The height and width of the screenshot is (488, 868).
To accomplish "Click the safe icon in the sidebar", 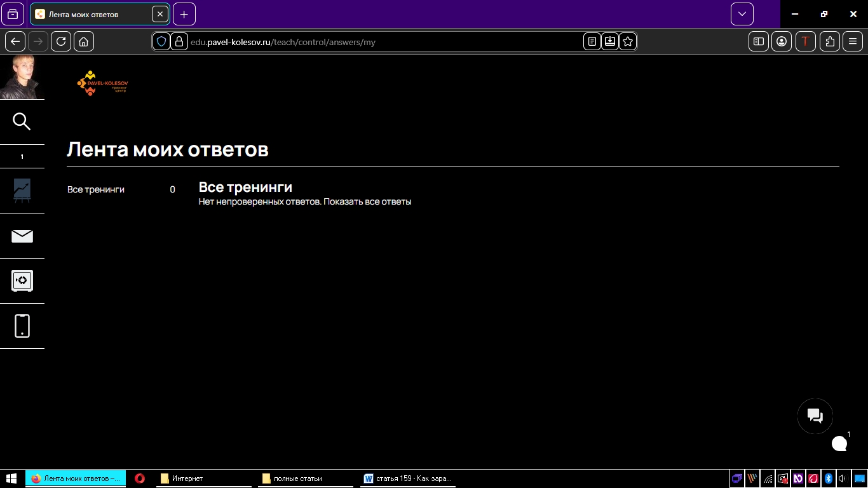I will (22, 281).
